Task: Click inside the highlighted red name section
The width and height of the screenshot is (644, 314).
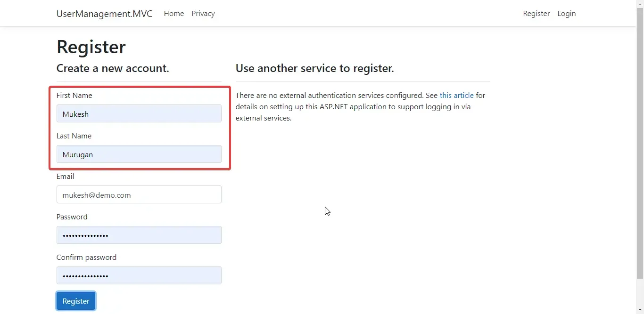Action: tap(140, 127)
